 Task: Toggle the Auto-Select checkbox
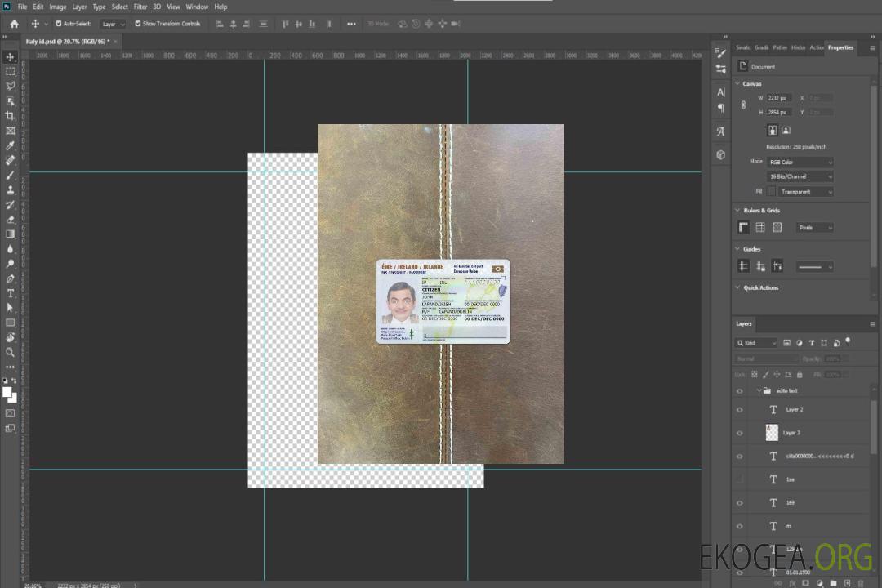[x=59, y=24]
